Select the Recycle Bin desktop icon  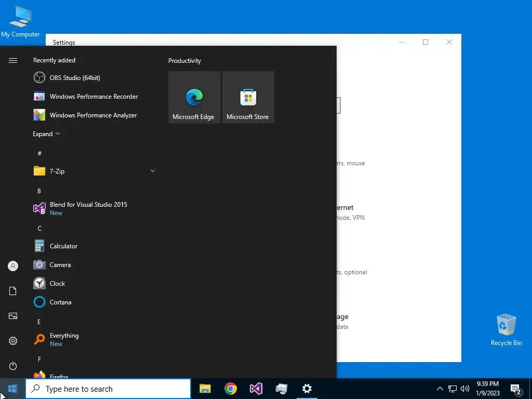click(x=506, y=330)
